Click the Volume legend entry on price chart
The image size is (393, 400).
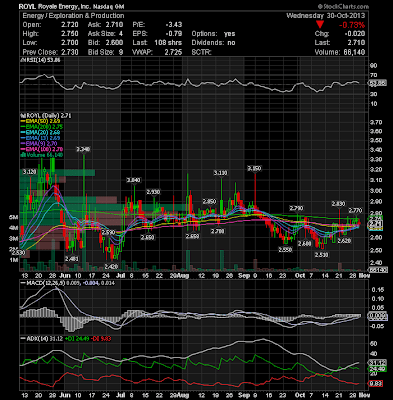pos(42,155)
